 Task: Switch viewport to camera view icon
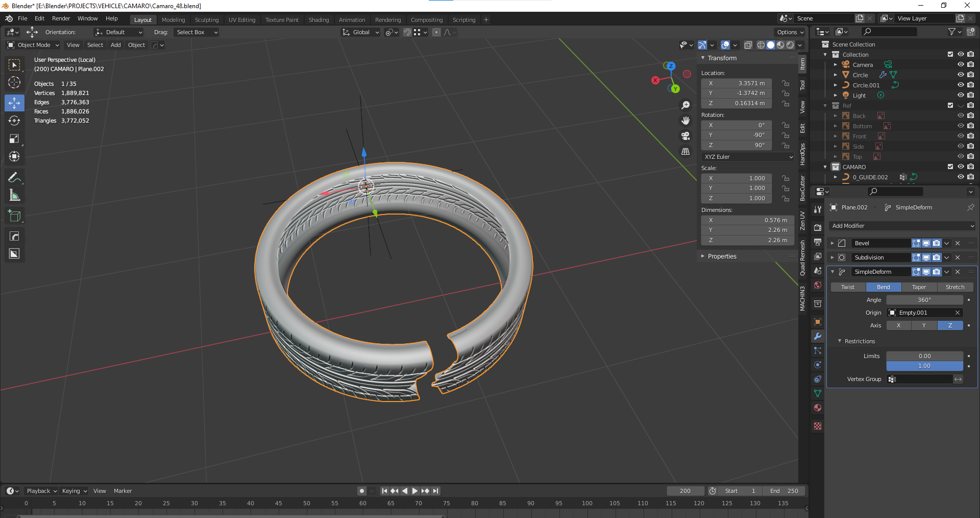click(x=685, y=136)
